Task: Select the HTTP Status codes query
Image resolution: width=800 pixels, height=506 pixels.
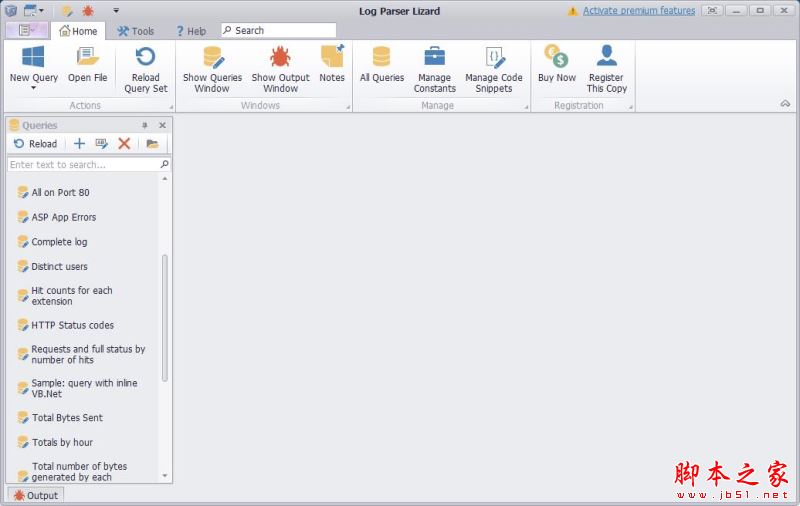Action: pos(72,325)
